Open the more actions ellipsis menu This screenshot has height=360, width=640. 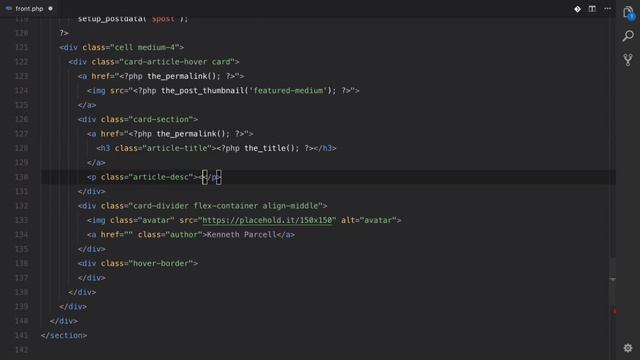pyautogui.click(x=607, y=9)
